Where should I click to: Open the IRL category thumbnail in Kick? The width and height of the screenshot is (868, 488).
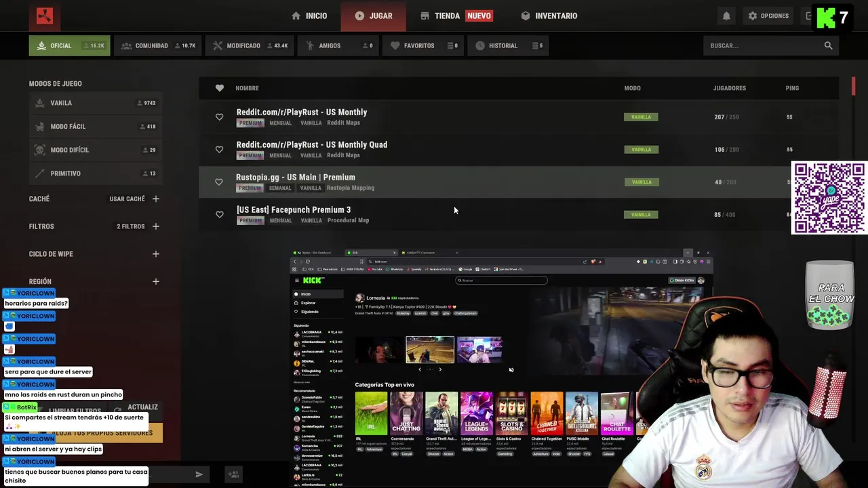(371, 413)
